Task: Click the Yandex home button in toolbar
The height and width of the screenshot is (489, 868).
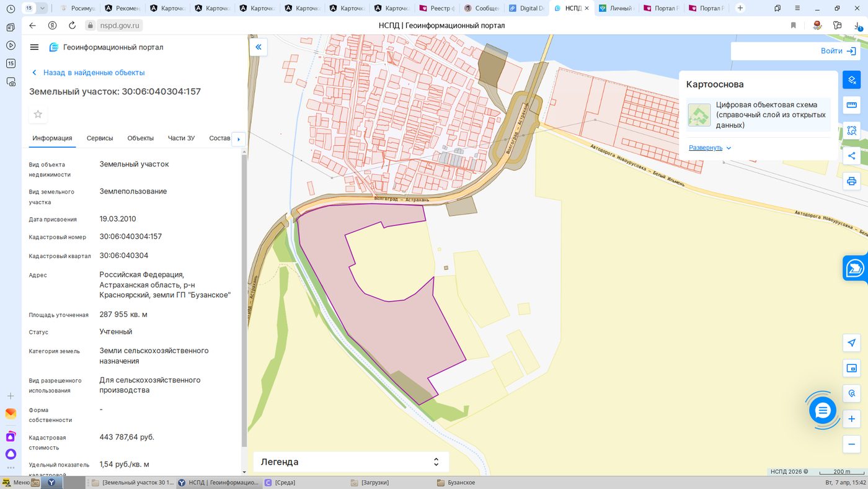Action: pyautogui.click(x=53, y=25)
